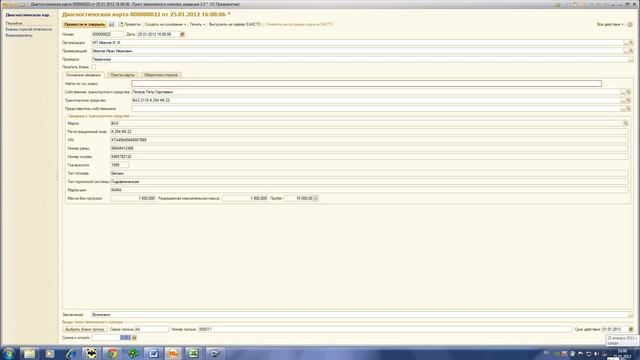Click Выгрузить на сервер ЕАИСТО button
The width and height of the screenshot is (640, 360).
point(235,24)
